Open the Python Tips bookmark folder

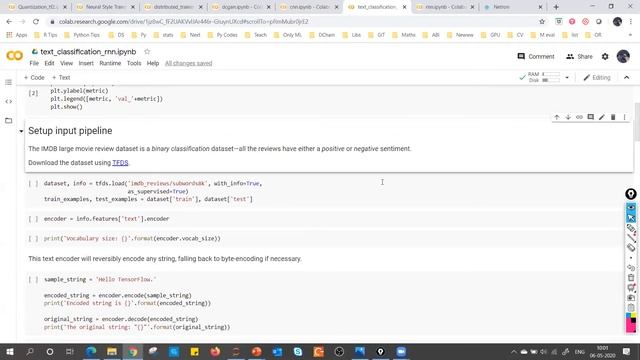[x=82, y=35]
